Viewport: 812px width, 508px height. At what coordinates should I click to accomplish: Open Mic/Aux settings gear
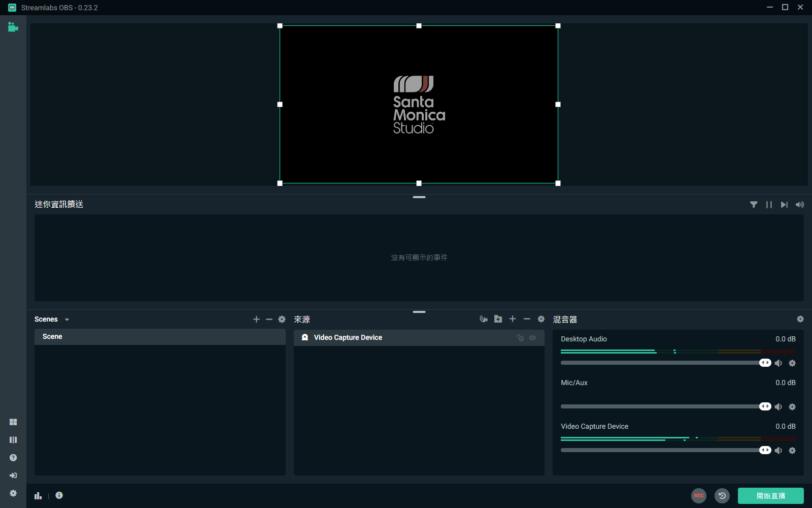coord(792,407)
